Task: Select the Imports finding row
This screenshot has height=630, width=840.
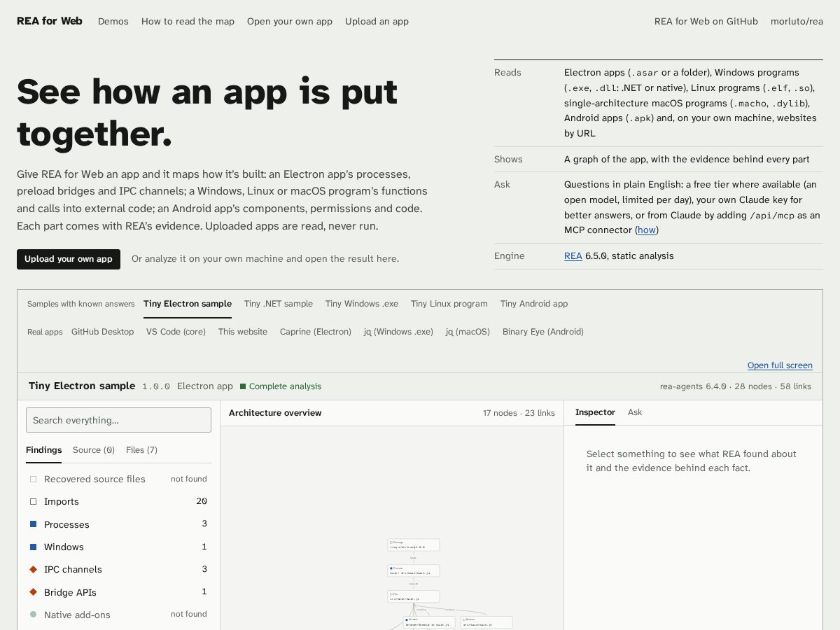Action: click(x=118, y=501)
